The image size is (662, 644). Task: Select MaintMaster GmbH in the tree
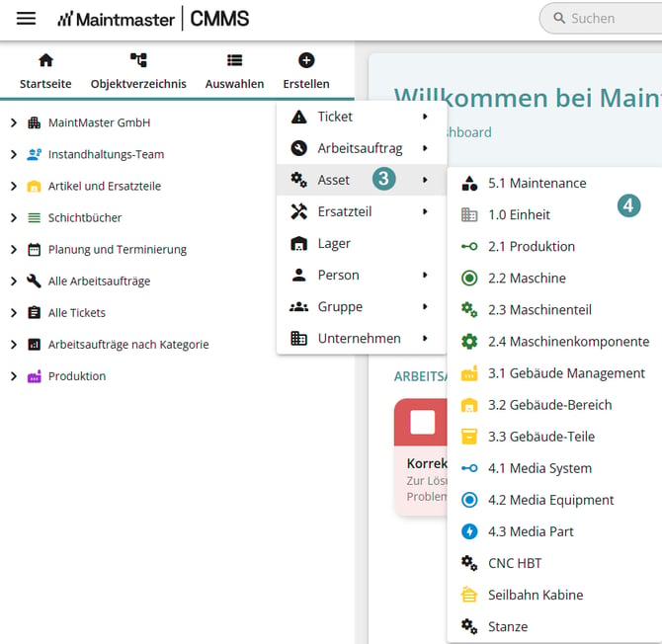99,122
